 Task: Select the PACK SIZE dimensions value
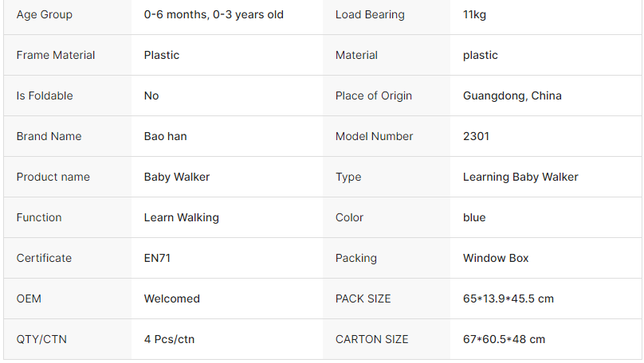click(x=508, y=299)
